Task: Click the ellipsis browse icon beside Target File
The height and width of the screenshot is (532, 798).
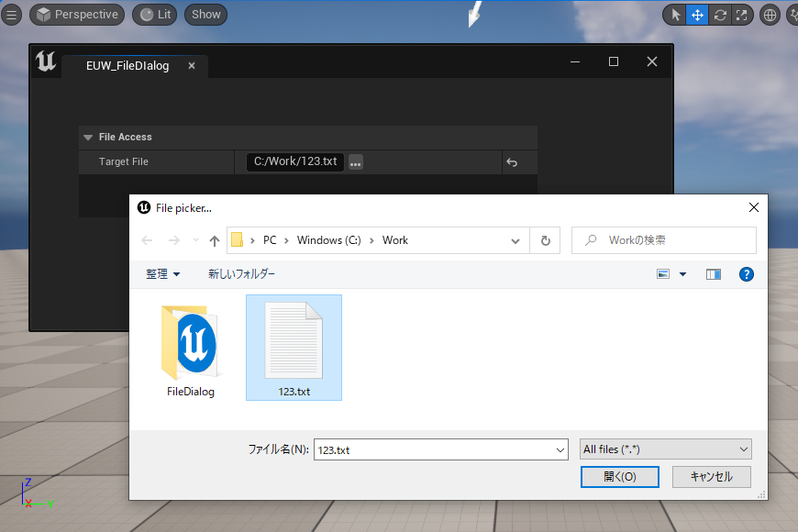Action: coord(355,161)
